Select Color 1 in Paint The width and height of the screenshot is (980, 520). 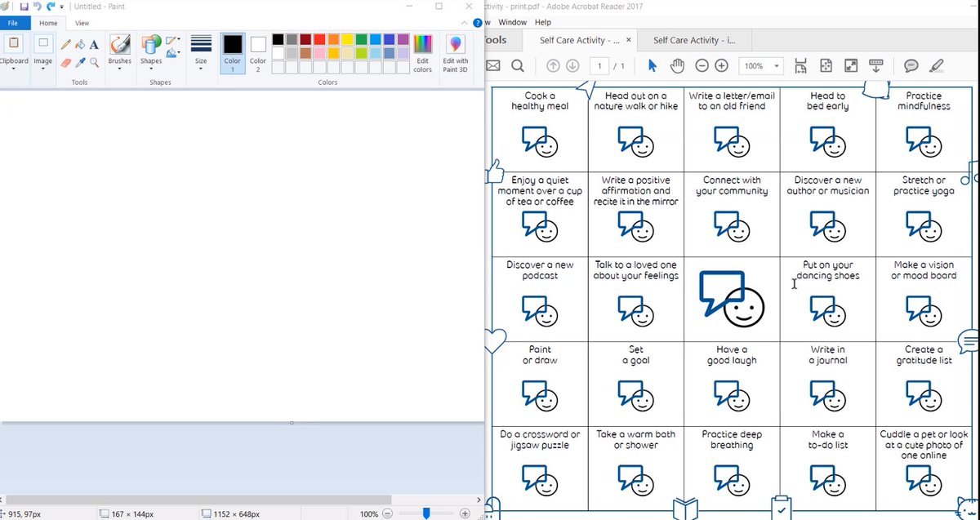pyautogui.click(x=233, y=52)
